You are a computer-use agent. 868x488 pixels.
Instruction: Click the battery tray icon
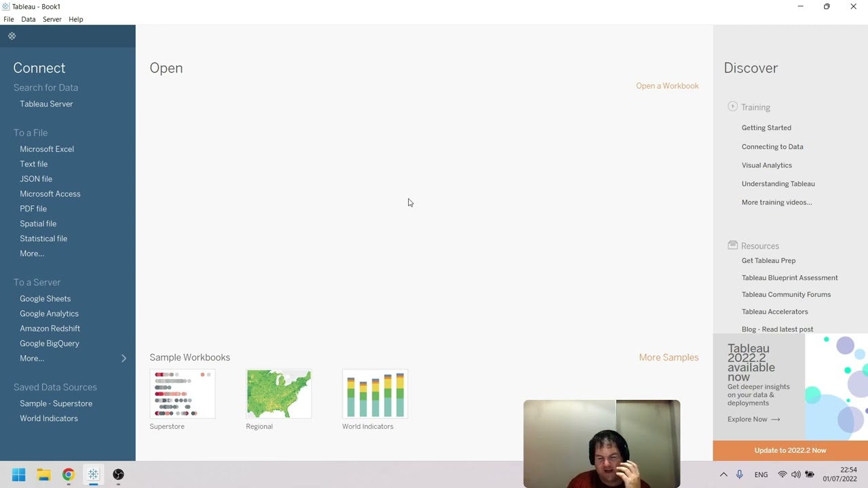click(x=810, y=474)
